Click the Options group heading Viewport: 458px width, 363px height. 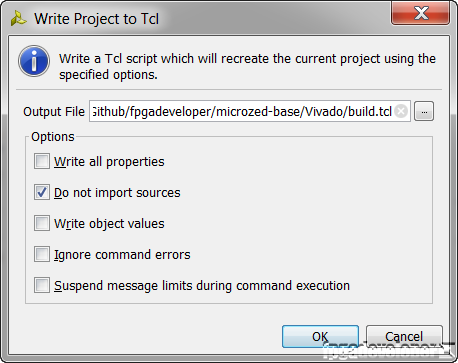pos(53,137)
